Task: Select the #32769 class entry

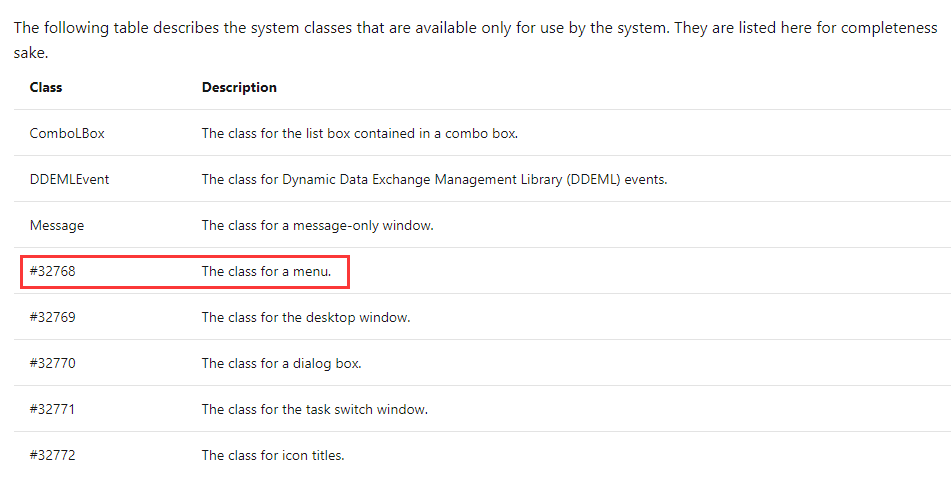Action: [53, 317]
